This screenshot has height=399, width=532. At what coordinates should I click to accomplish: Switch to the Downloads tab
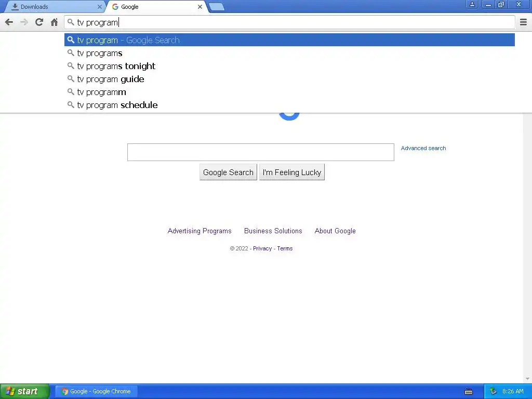(x=54, y=7)
